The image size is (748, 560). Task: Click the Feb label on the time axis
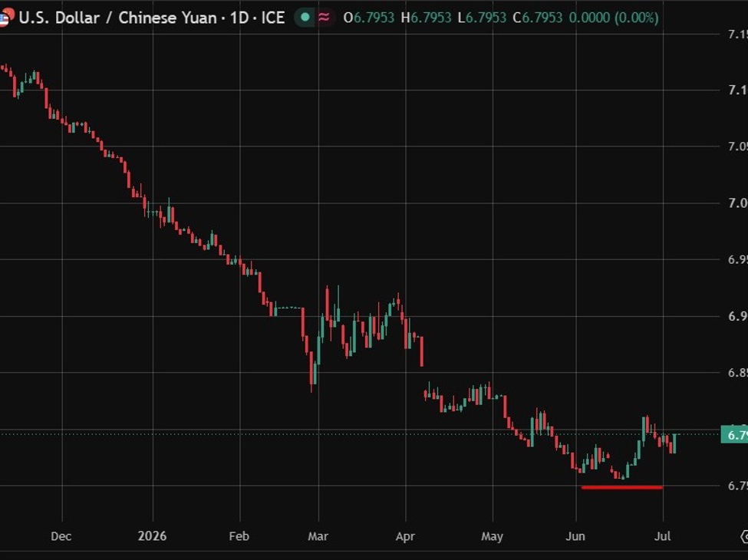[x=239, y=536]
